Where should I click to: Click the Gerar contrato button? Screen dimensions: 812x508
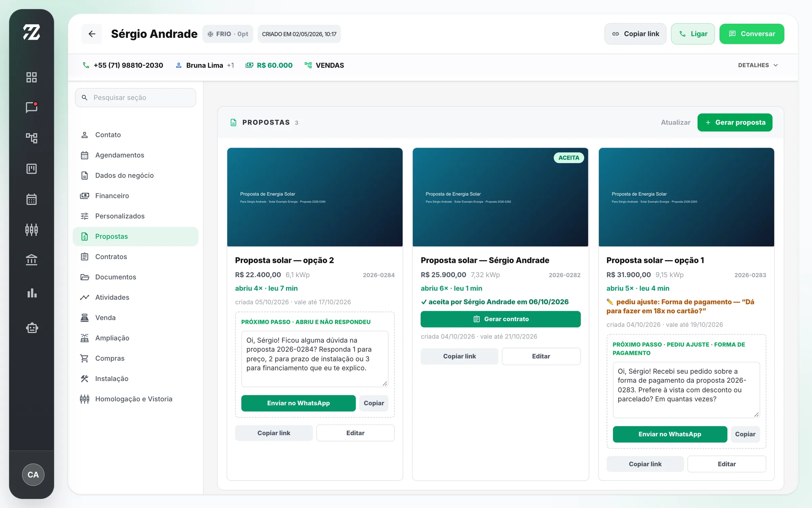pos(500,319)
